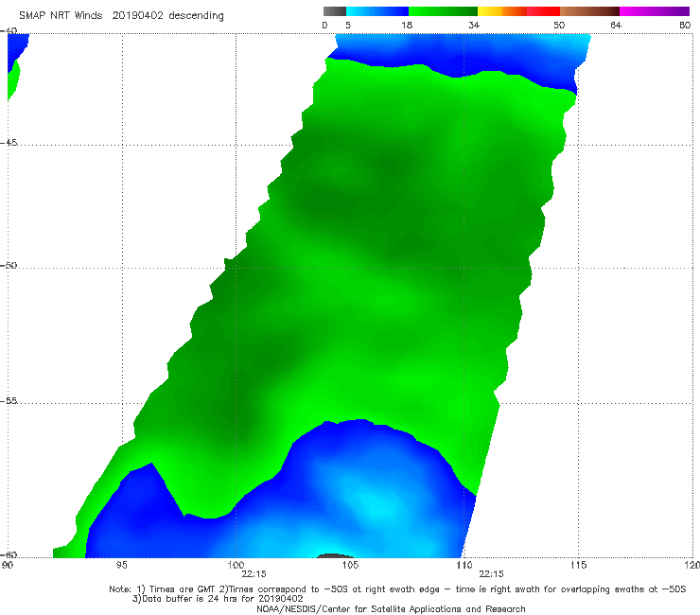Viewport: 700px width, 615px height.
Task: Click the latitude label '-45'
Action: 9,143
